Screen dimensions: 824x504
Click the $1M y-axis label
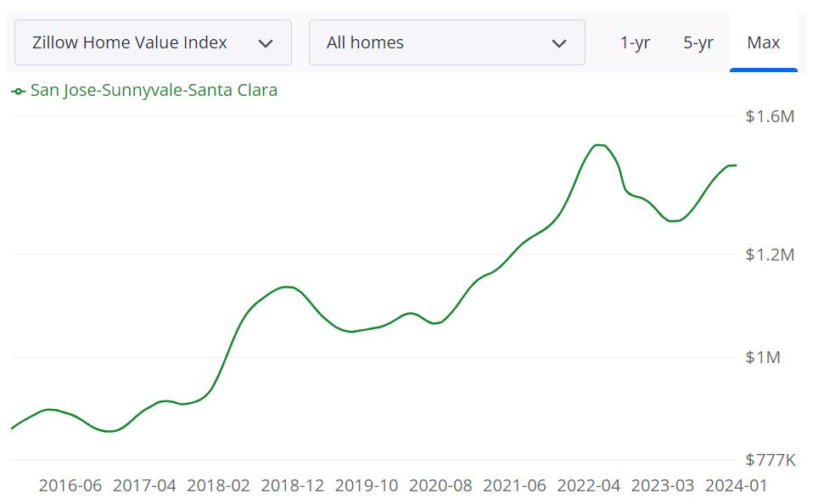(x=763, y=357)
